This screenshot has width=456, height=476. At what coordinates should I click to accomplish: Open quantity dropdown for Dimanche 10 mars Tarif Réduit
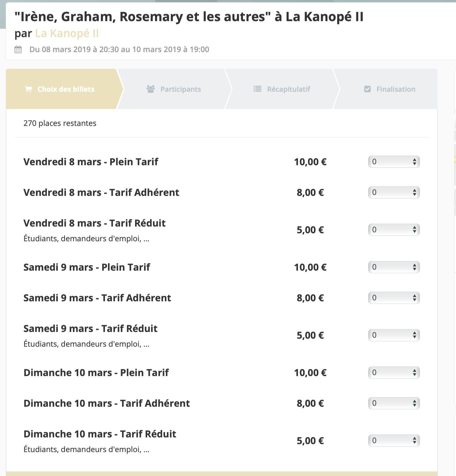point(394,441)
